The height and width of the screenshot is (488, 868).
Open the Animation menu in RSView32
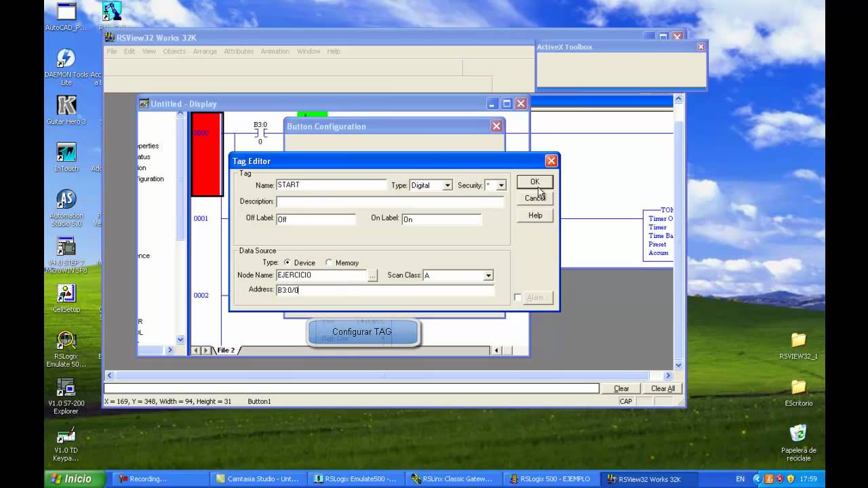click(275, 52)
